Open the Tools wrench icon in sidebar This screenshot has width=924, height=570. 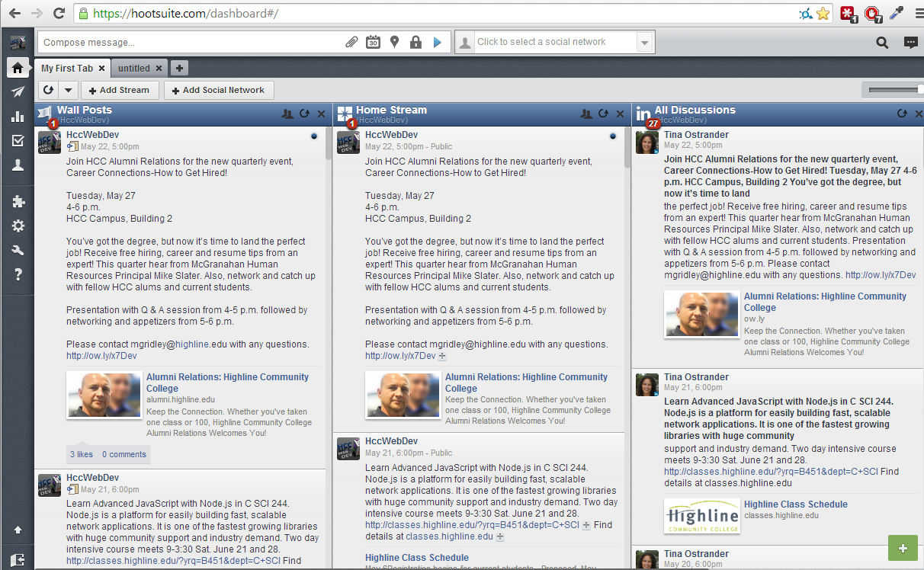click(x=18, y=250)
